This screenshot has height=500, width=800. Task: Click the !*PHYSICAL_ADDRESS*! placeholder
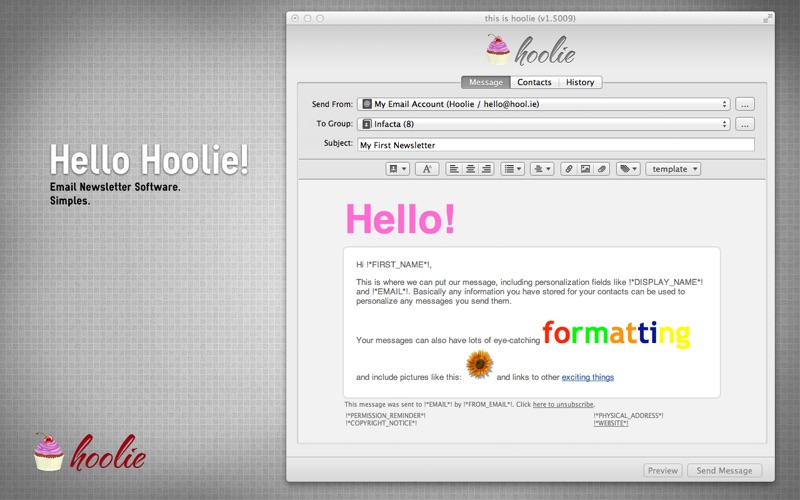[629, 415]
